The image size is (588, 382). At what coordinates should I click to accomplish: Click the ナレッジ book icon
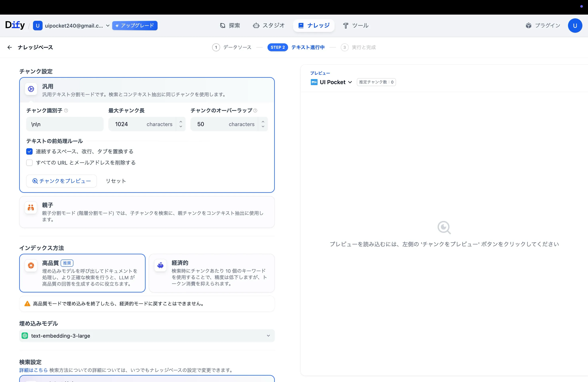pyautogui.click(x=301, y=26)
